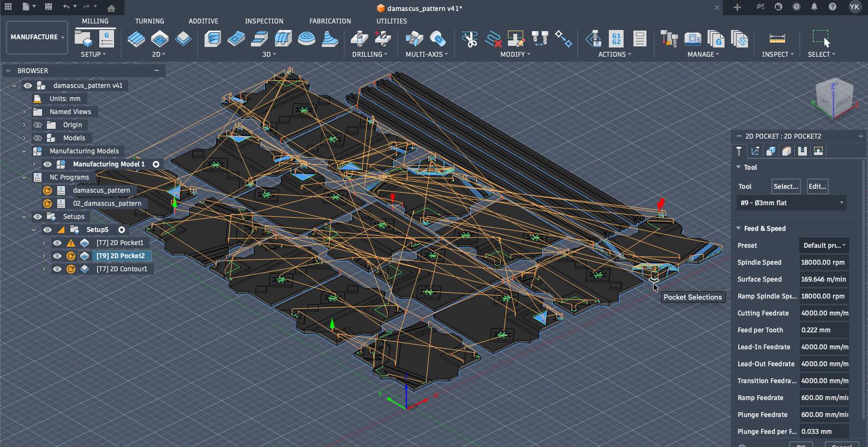Expand the [T7] 2D Pocket1 operation
Screen dimensions: 868x447
[44, 243]
